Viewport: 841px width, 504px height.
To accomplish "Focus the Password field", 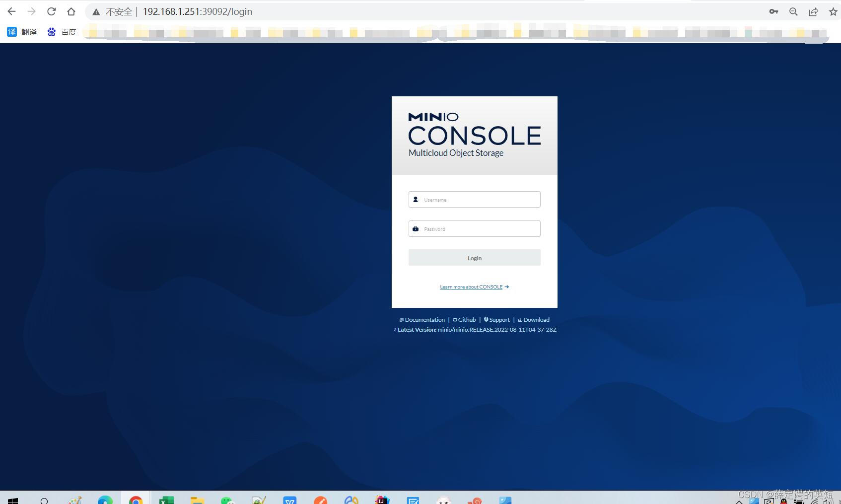I will point(474,228).
